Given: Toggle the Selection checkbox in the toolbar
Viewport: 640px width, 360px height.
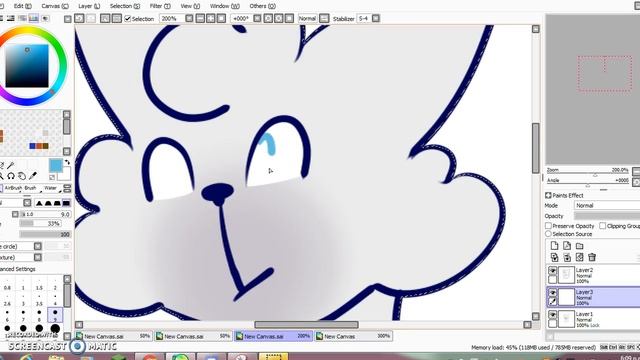Looking at the screenshot, I should pos(128,18).
